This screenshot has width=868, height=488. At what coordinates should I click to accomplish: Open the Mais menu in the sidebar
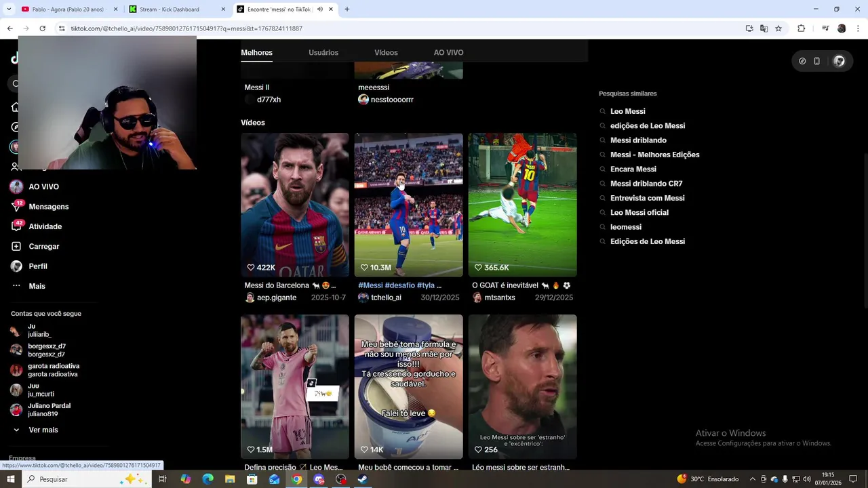(37, 286)
